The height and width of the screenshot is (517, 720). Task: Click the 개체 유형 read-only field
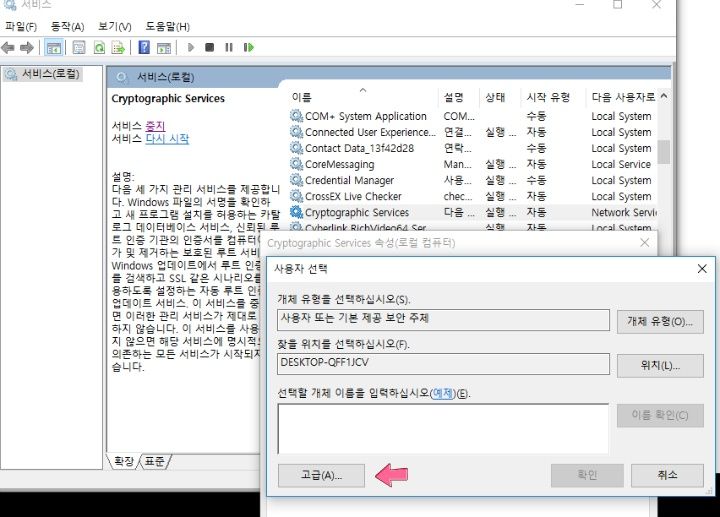click(444, 320)
